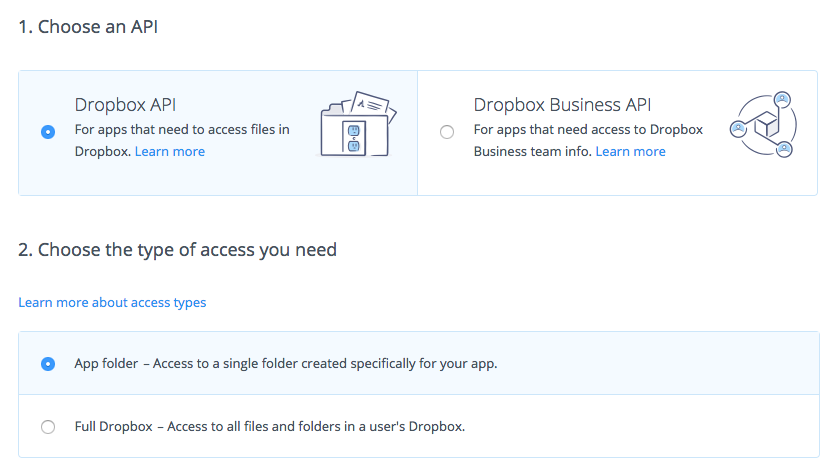Click the bottom-right person avatar in Business icon
Viewport: 832px width, 475px height.
[784, 150]
